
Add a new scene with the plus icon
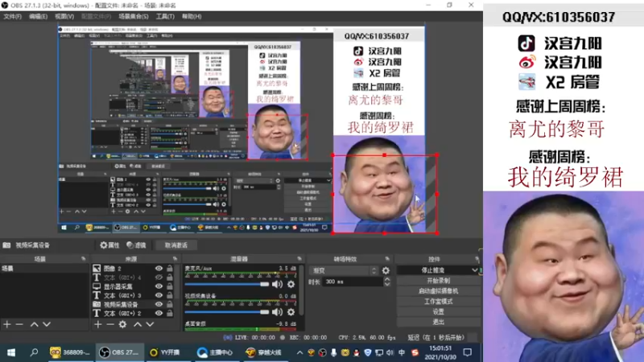[x=7, y=324]
